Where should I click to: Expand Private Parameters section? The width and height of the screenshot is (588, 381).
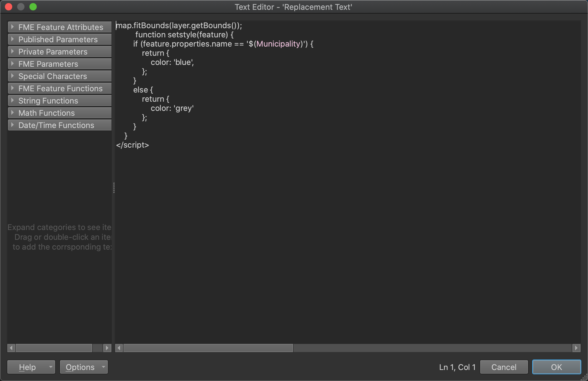click(60, 52)
